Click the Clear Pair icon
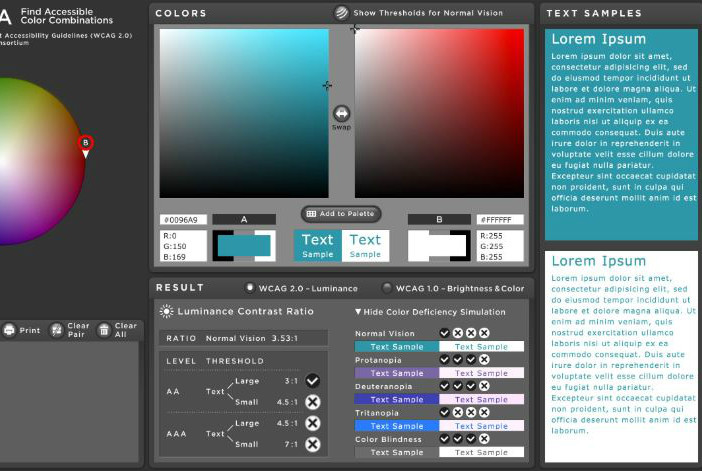Viewport: 702px width, 471px height. [x=56, y=330]
